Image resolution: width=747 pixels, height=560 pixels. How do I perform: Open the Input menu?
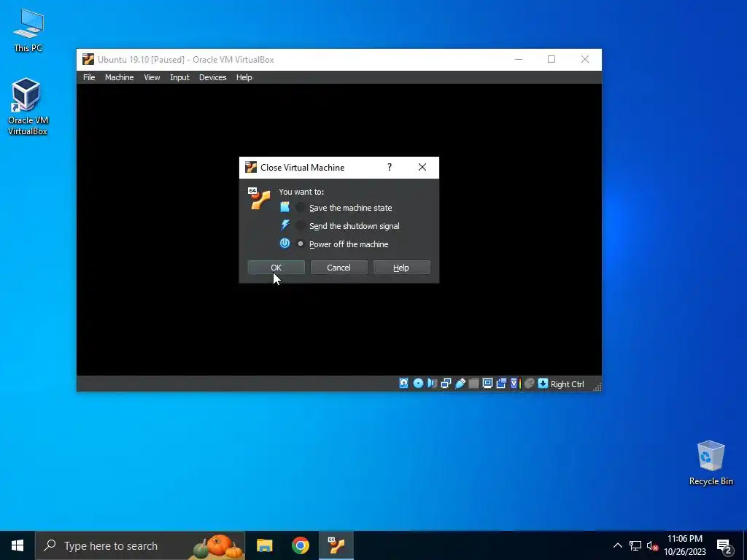pyautogui.click(x=179, y=77)
